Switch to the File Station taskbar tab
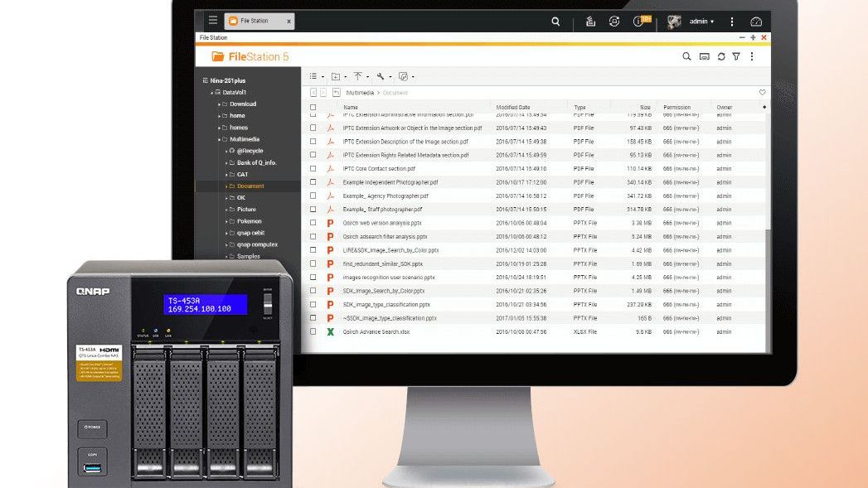This screenshot has height=488, width=868. pos(259,21)
